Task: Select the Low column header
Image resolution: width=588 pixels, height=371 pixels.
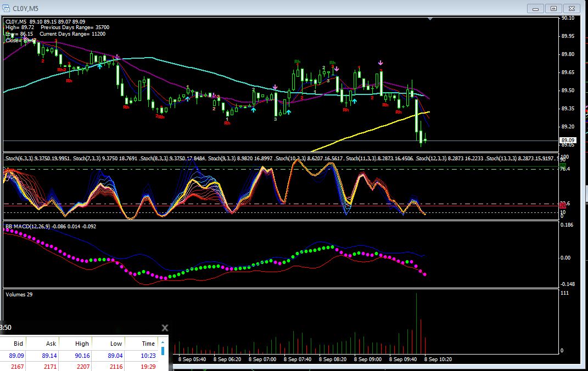Action: click(116, 343)
